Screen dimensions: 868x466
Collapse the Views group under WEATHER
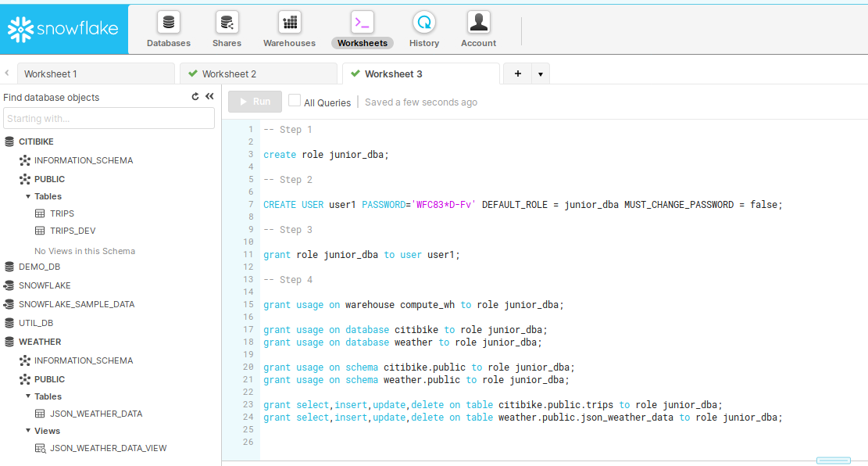tap(29, 431)
